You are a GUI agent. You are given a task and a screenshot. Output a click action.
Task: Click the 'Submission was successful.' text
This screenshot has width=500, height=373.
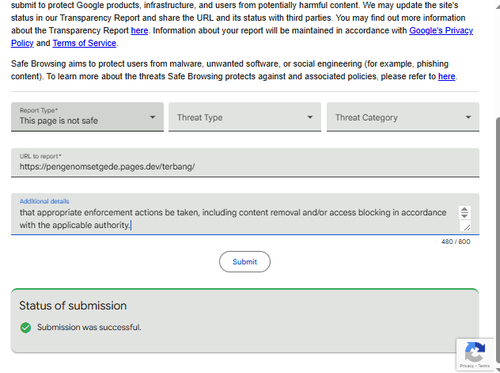pos(89,327)
